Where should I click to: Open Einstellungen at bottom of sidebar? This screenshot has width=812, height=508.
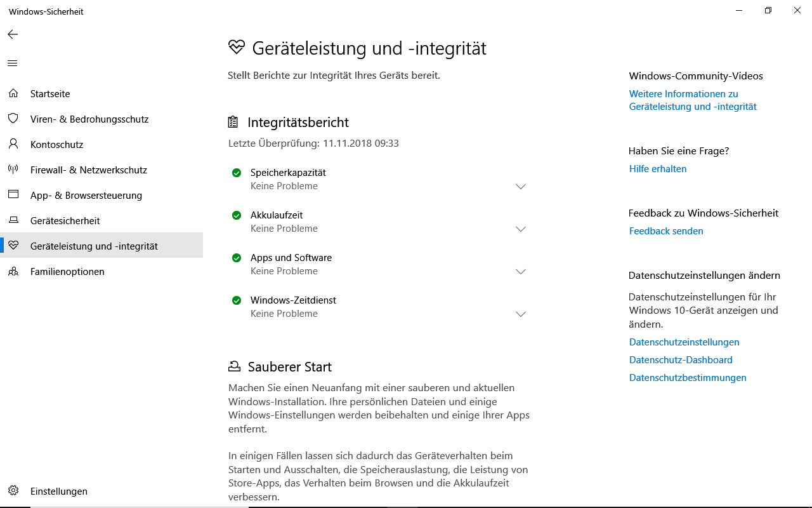[x=101, y=491]
